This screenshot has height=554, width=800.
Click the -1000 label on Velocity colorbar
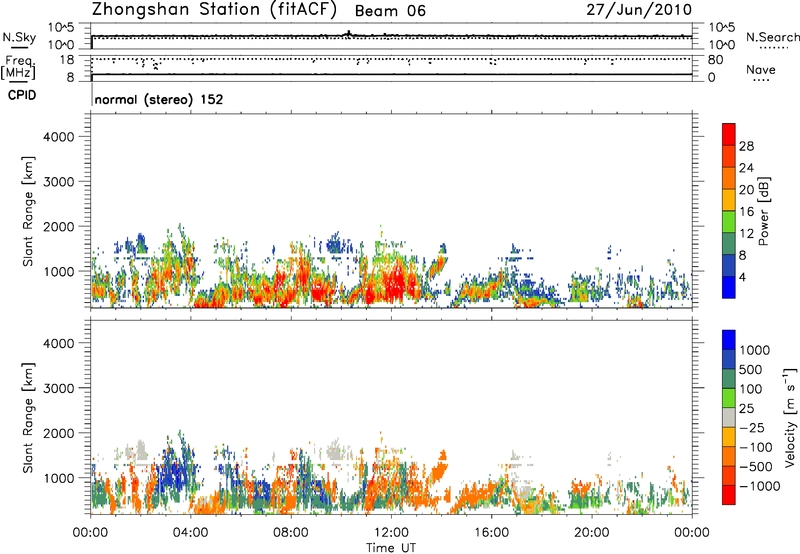pos(760,486)
